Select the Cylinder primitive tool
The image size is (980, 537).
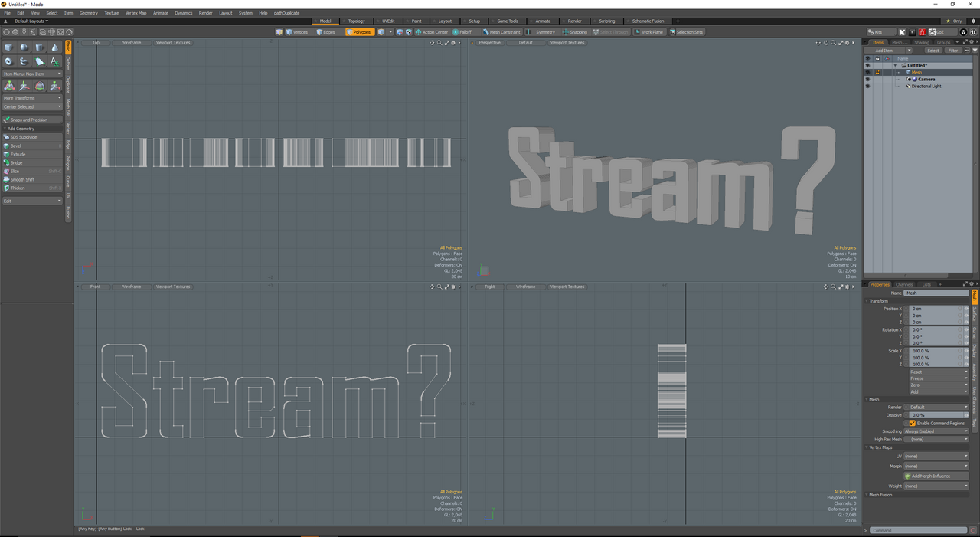click(x=39, y=47)
